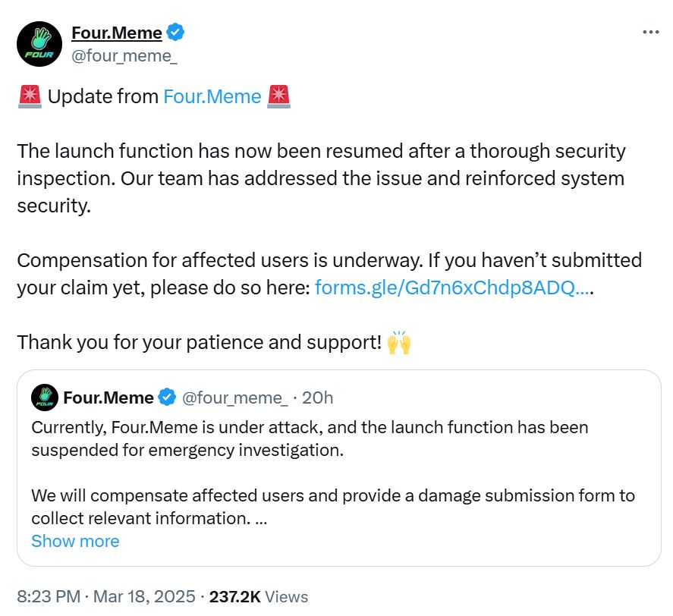Follow the blue Four.Meme mention in the tweet text

[x=212, y=97]
